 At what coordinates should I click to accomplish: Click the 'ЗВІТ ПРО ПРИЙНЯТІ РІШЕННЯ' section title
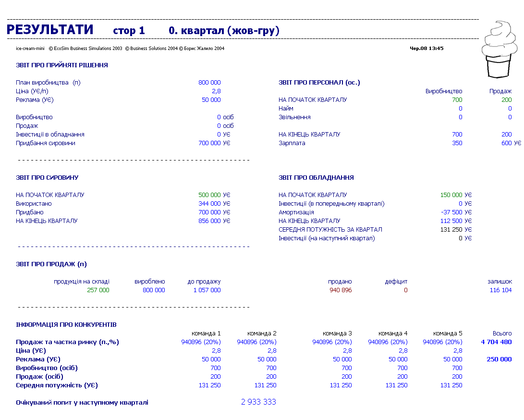click(x=62, y=65)
